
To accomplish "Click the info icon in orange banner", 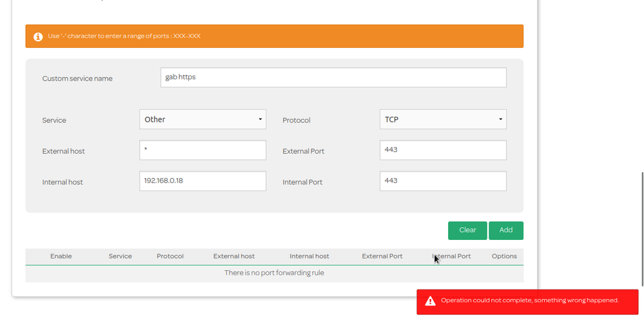I will pos(38,37).
